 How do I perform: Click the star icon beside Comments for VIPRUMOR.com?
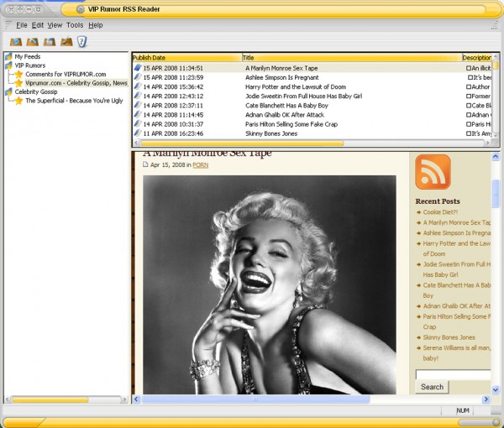18,74
